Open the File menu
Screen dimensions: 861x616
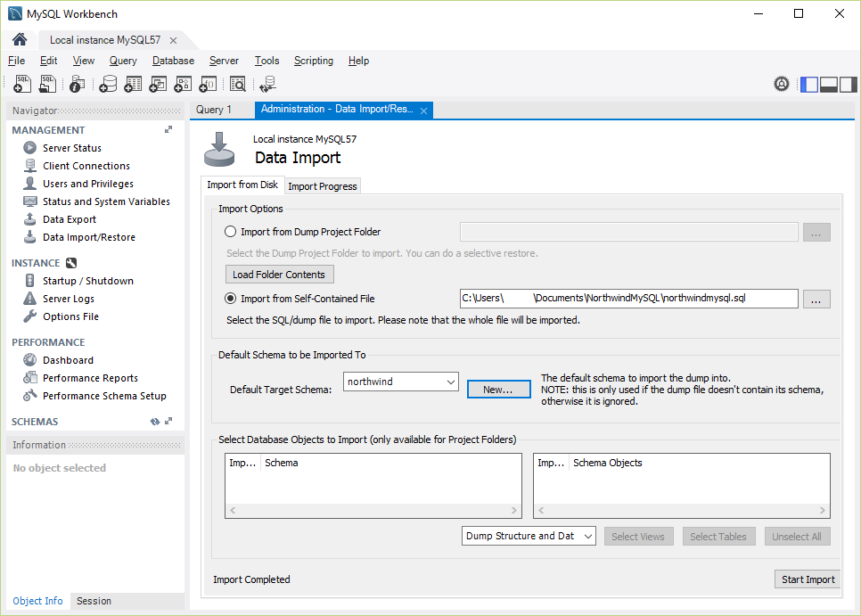(x=16, y=61)
